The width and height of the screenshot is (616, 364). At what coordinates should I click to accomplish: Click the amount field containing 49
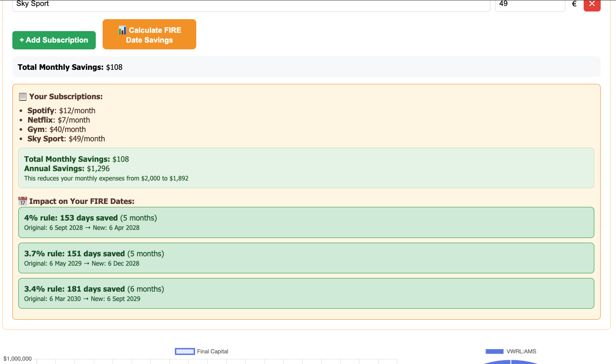(530, 4)
